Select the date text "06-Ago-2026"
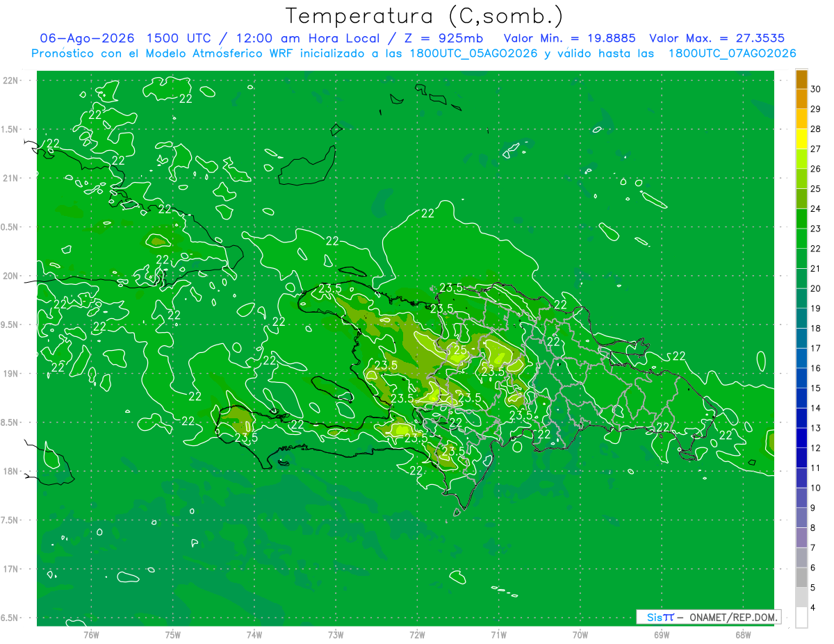This screenshot has width=834, height=644. (87, 38)
